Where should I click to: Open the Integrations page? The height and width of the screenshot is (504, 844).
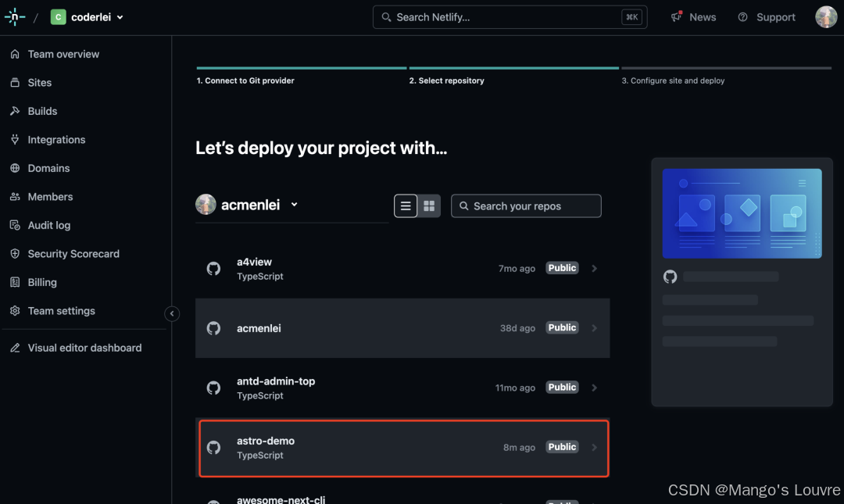tap(56, 139)
